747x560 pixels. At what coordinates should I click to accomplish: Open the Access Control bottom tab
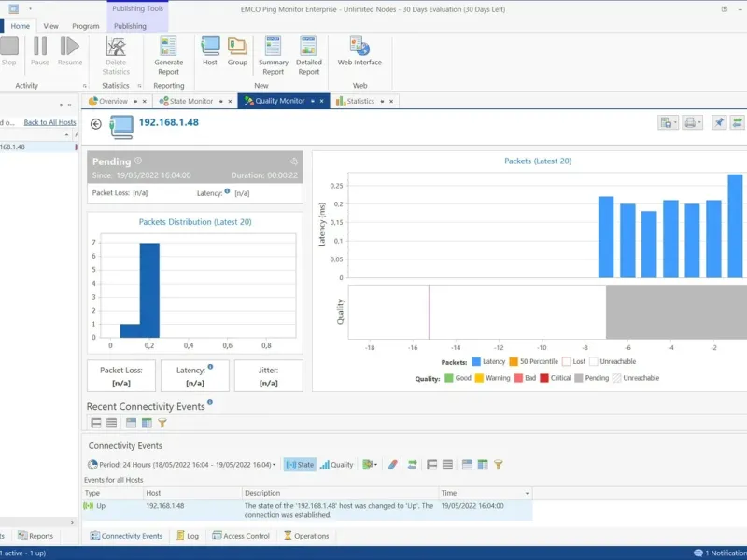pos(241,536)
